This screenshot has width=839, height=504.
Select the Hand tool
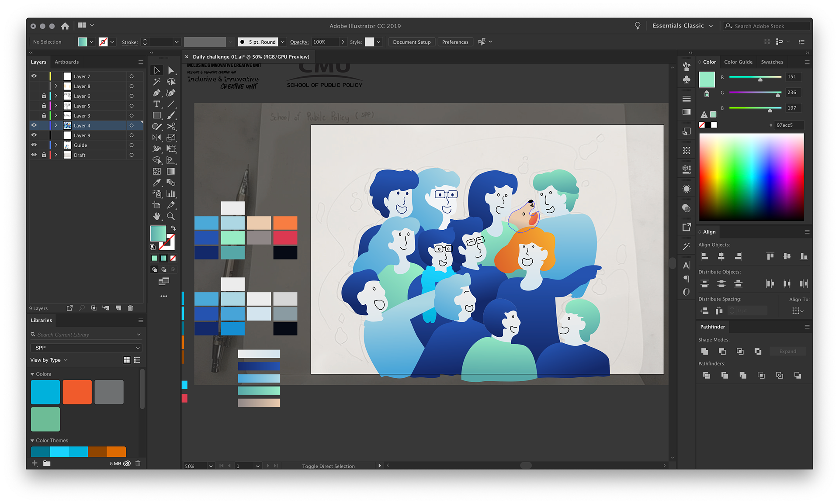(x=156, y=216)
